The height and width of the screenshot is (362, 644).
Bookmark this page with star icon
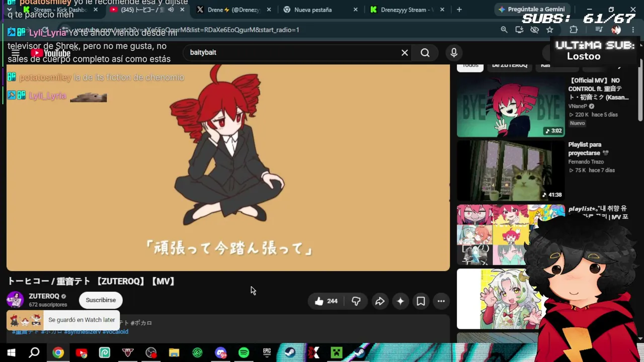[x=550, y=30]
